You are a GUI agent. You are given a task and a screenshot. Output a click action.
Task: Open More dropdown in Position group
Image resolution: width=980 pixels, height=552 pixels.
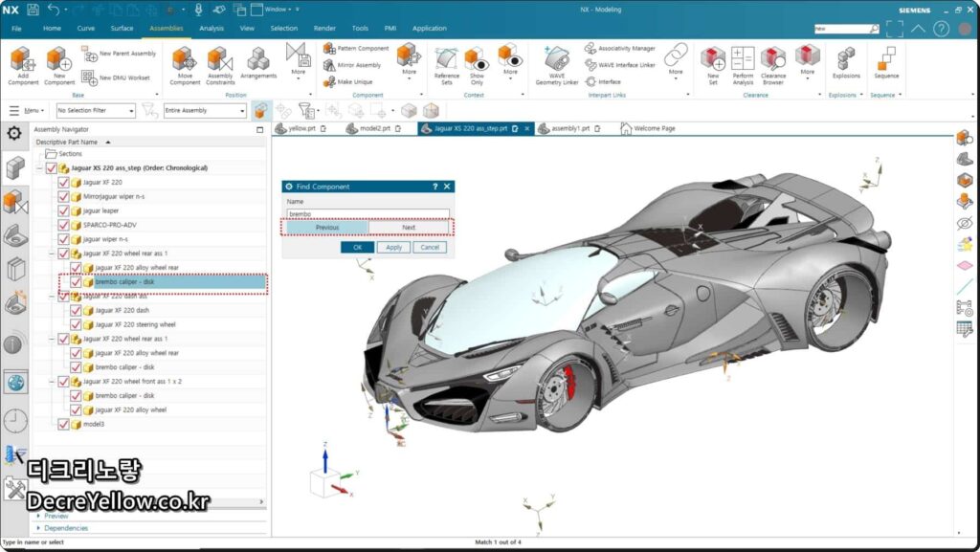[299, 60]
